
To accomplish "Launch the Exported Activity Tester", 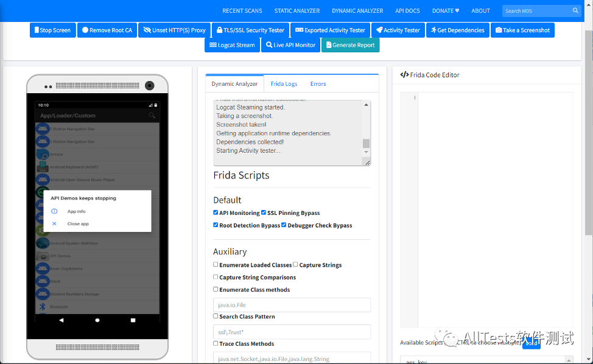I will (x=330, y=30).
